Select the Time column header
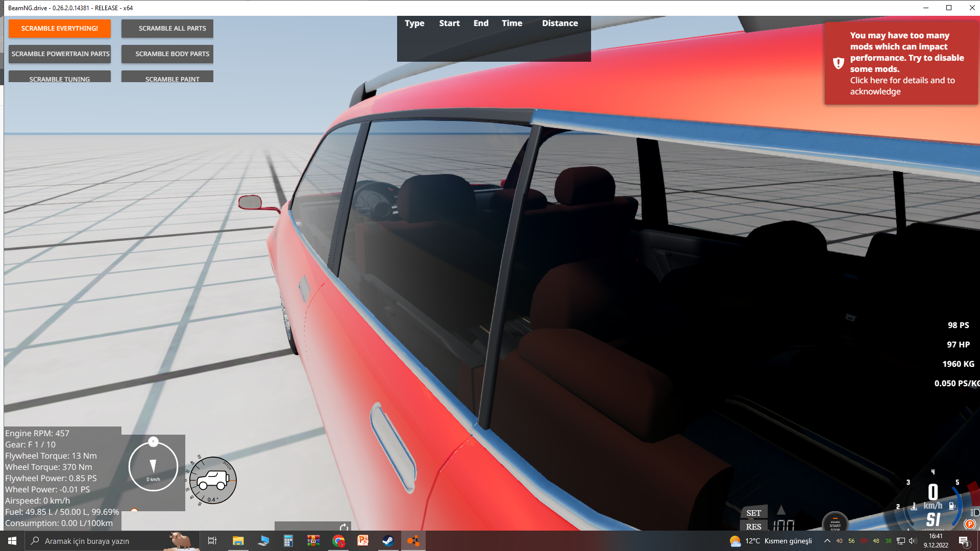 coord(512,23)
